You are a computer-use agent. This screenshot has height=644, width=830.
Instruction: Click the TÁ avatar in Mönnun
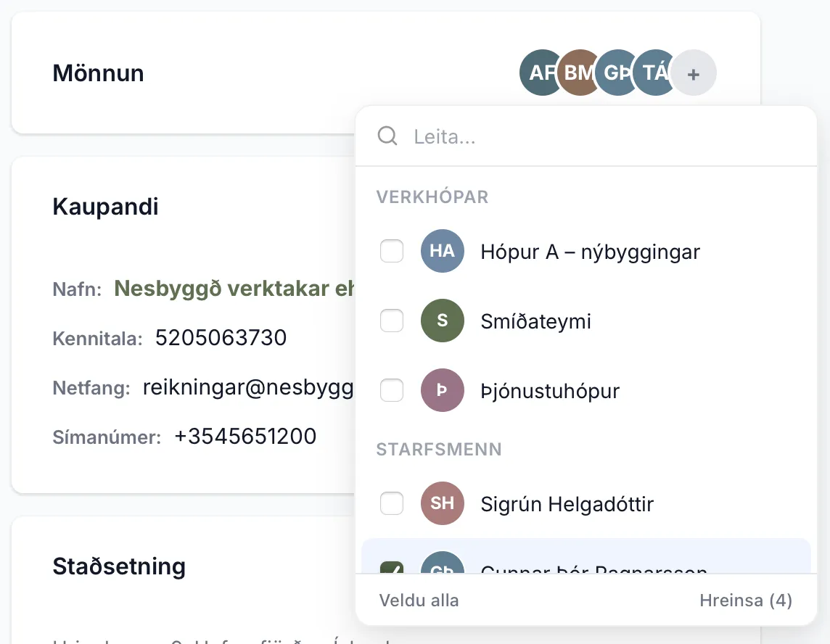[x=653, y=73]
